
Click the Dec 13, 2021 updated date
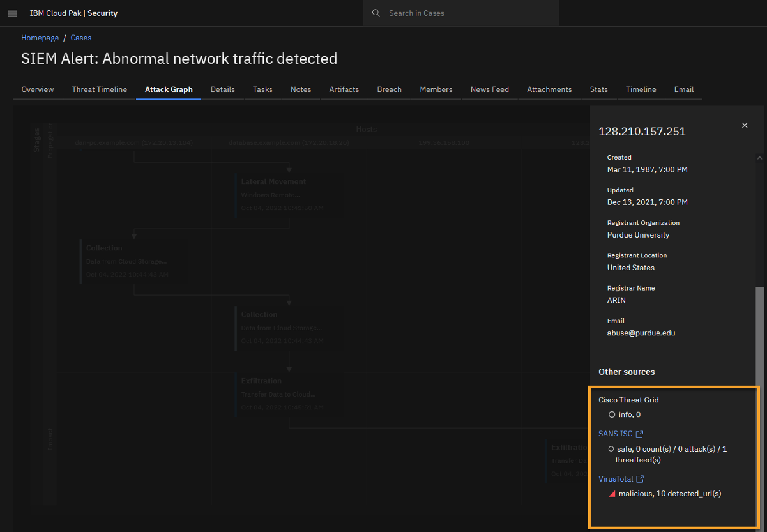click(648, 202)
